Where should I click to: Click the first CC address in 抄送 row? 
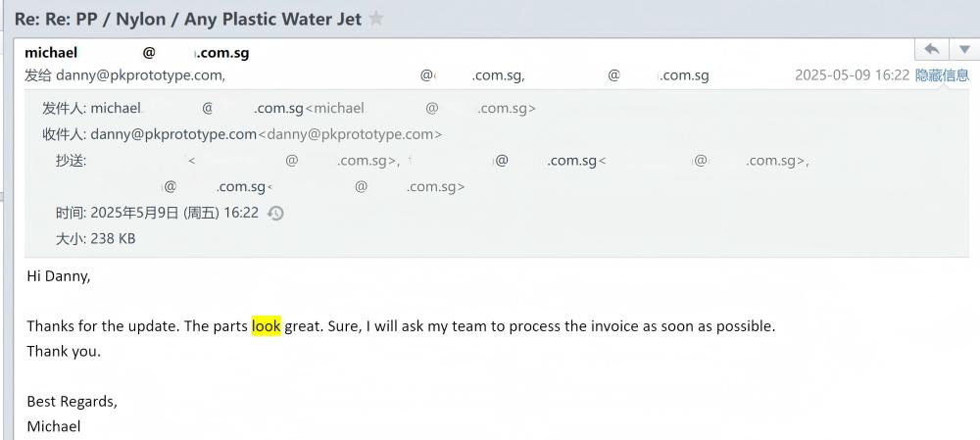pyautogui.click(x=294, y=161)
